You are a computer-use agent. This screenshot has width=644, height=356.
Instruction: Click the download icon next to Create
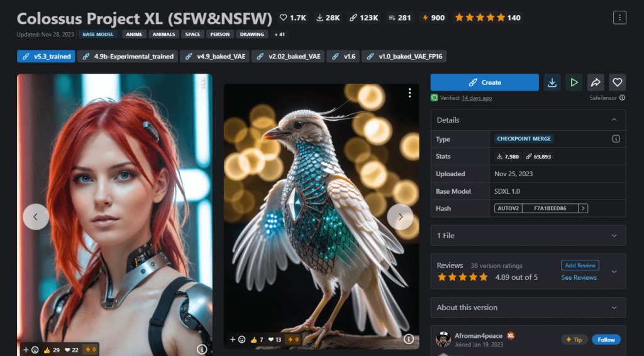[x=552, y=82]
